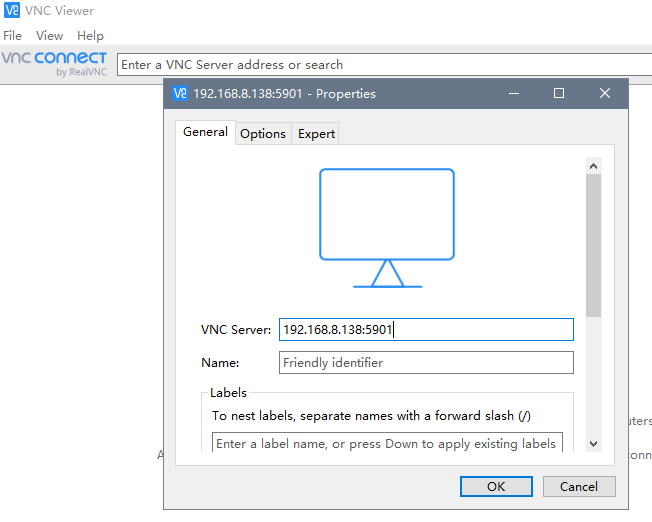Click the VNC Viewer app icon in title bar
This screenshot has height=522, width=652.
click(12, 10)
